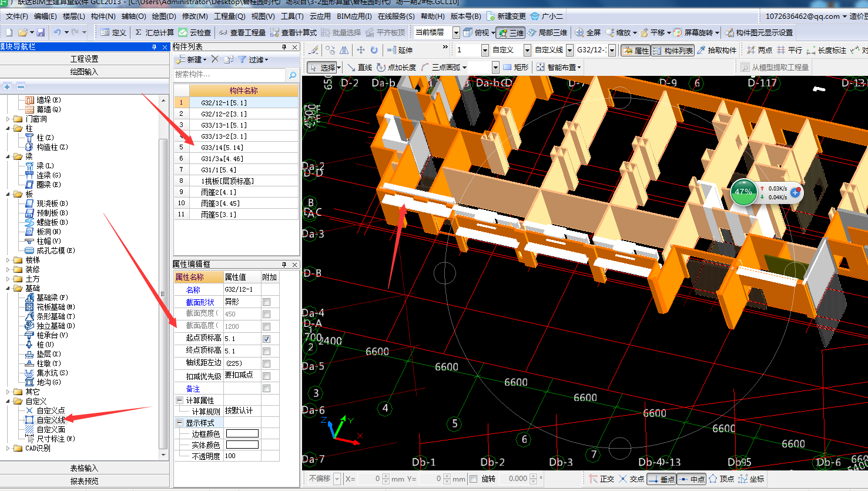Click the 表格输入 navigation button

pyautogui.click(x=85, y=468)
